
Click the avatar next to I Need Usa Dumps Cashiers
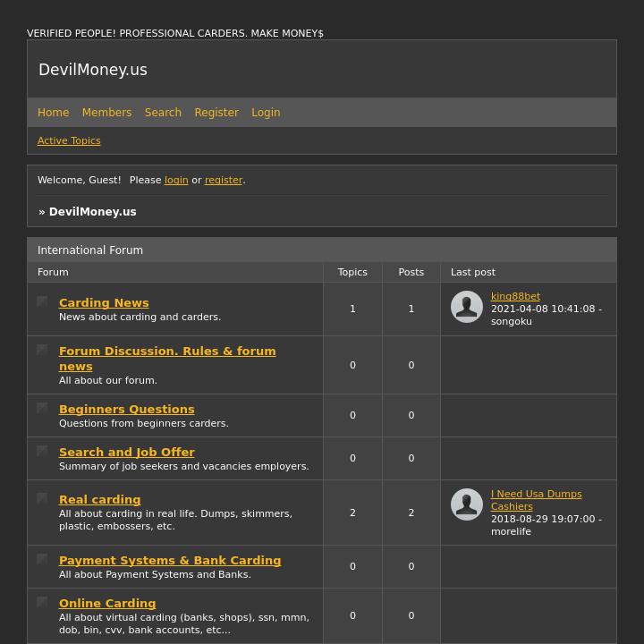coord(467,504)
